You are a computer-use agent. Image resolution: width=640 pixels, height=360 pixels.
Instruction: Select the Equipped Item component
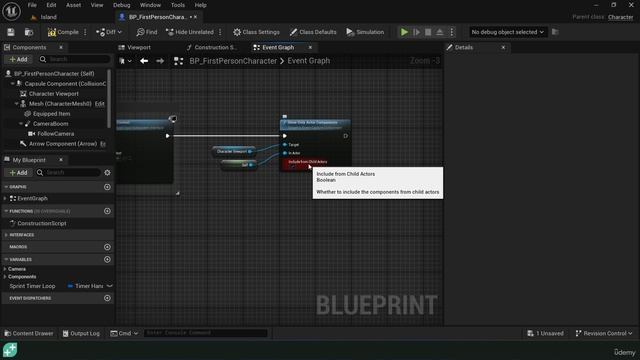[51, 113]
